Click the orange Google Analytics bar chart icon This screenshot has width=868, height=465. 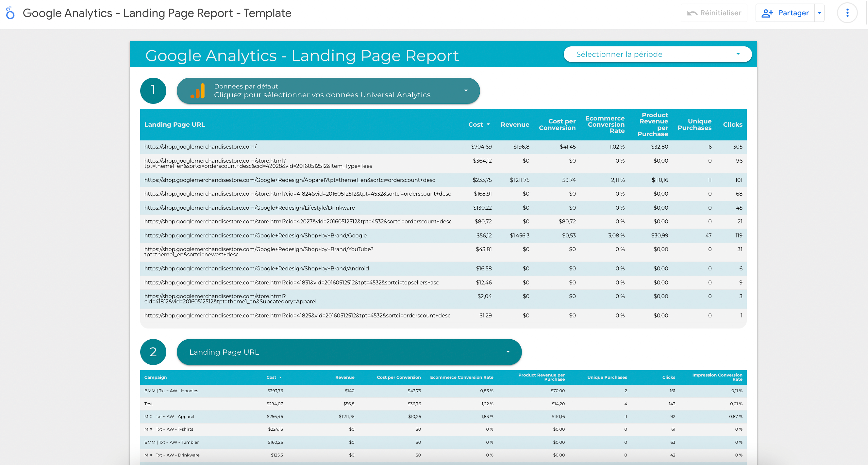click(198, 91)
